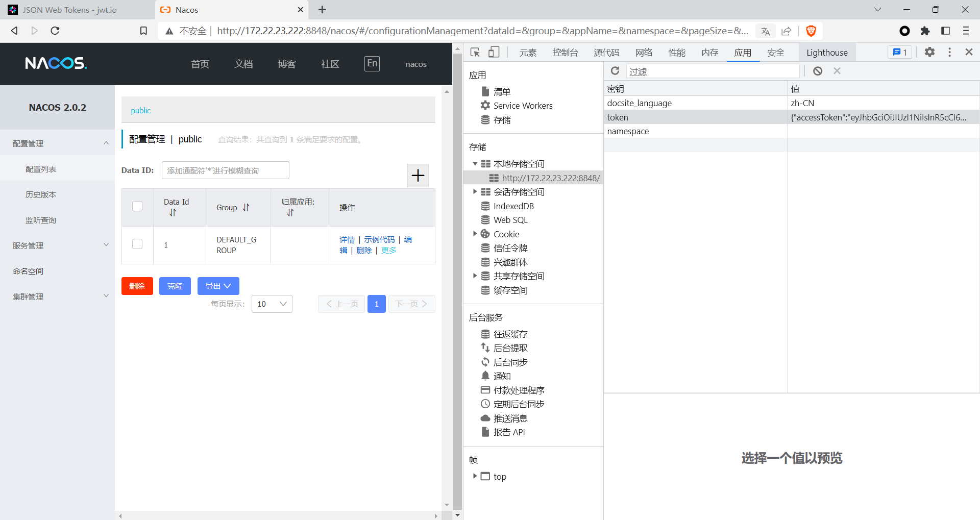The width and height of the screenshot is (980, 520).
Task: Open 详情 link for config row
Action: pyautogui.click(x=347, y=239)
